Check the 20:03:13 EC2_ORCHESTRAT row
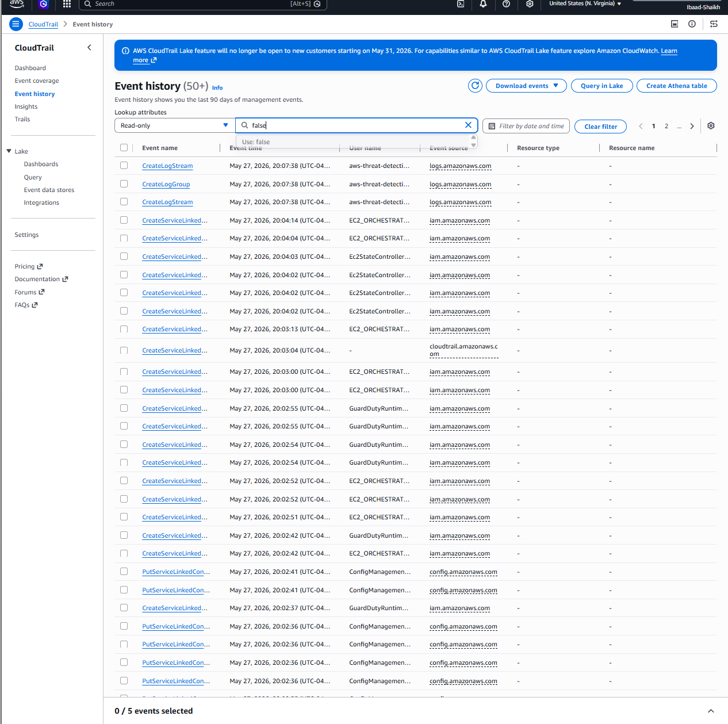The height and width of the screenshot is (724, 728). 124,329
